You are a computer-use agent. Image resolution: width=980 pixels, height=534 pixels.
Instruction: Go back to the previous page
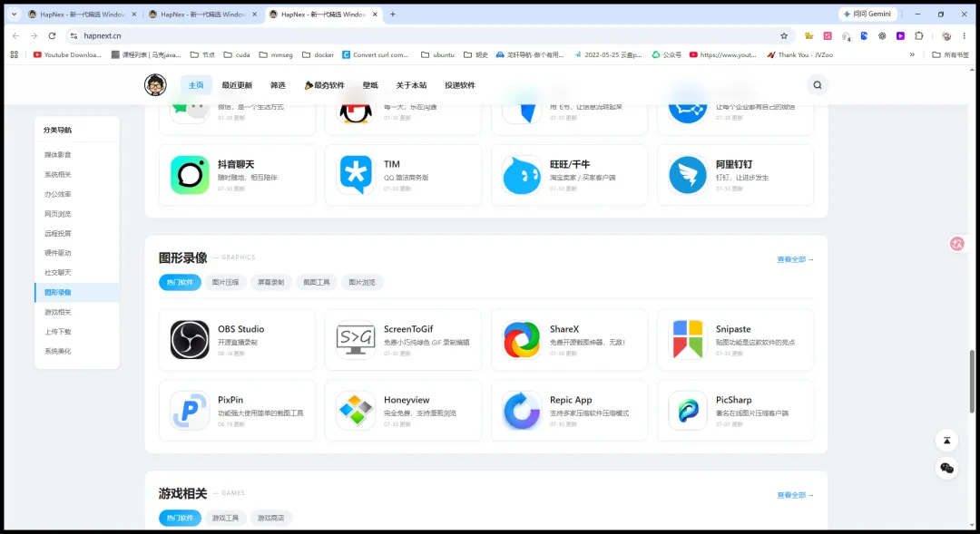point(15,35)
